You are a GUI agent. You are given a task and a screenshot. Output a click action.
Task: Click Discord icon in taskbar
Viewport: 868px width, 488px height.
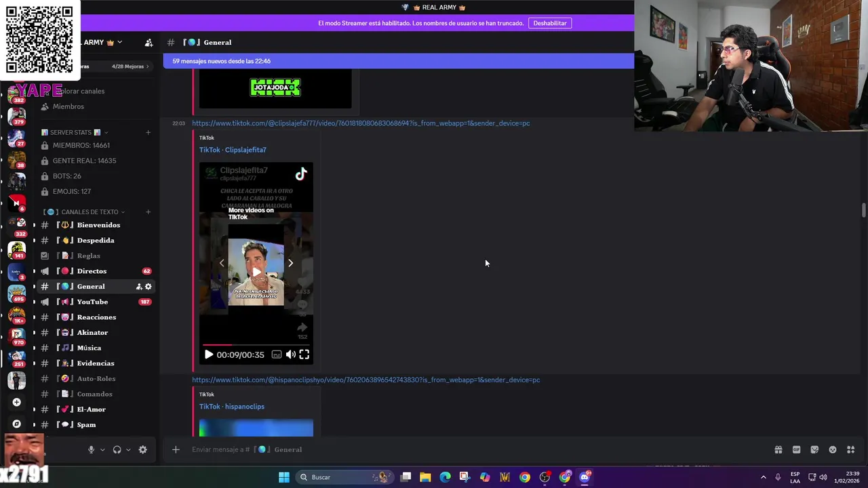coord(585,477)
